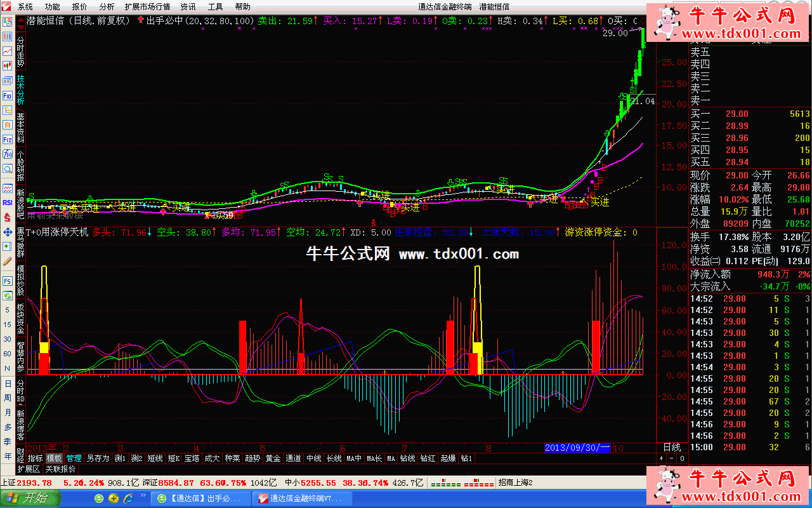Screen dimensions: 812x508
Task: Switch to the 基本资料 vertical tab
Action: coord(20,128)
